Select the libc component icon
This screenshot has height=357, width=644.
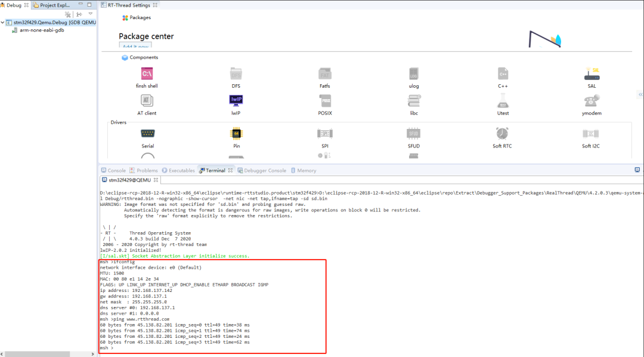pos(414,101)
